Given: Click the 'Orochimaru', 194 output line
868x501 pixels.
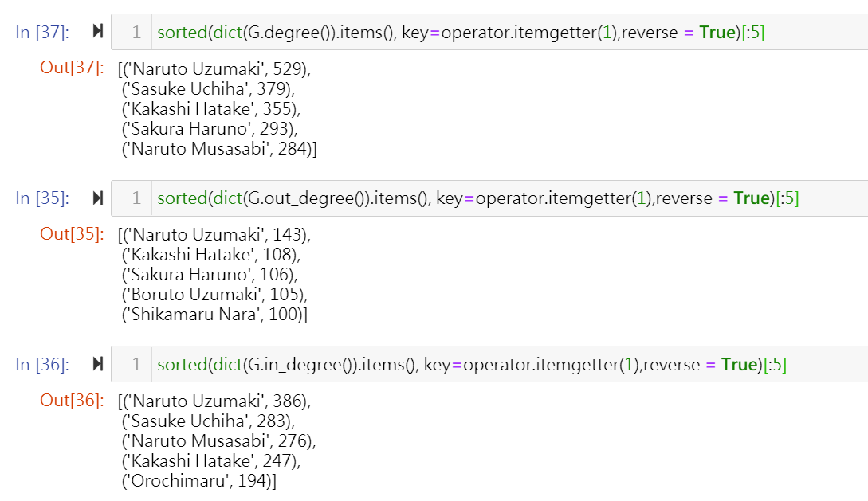Looking at the screenshot, I should 198,481.
